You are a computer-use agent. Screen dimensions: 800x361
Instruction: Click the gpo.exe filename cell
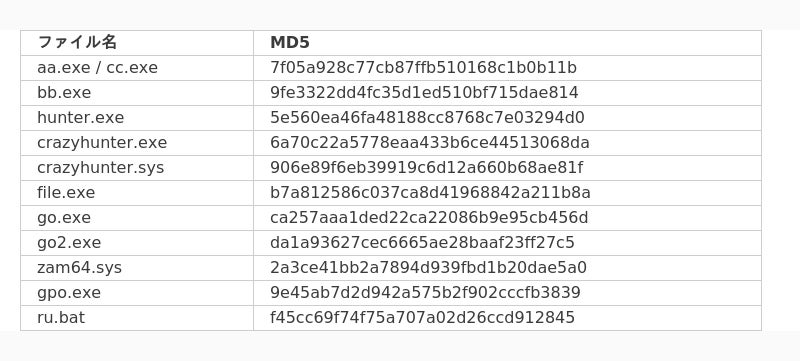(137, 293)
